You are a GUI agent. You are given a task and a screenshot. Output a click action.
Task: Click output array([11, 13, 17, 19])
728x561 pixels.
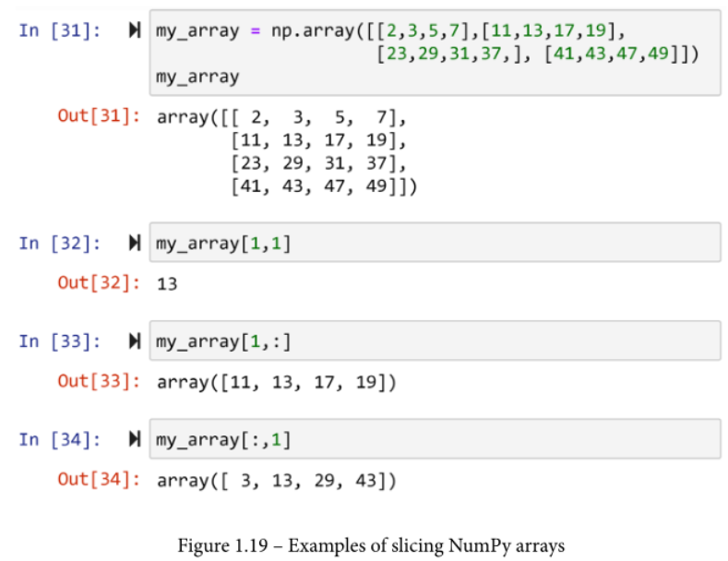coord(277,382)
